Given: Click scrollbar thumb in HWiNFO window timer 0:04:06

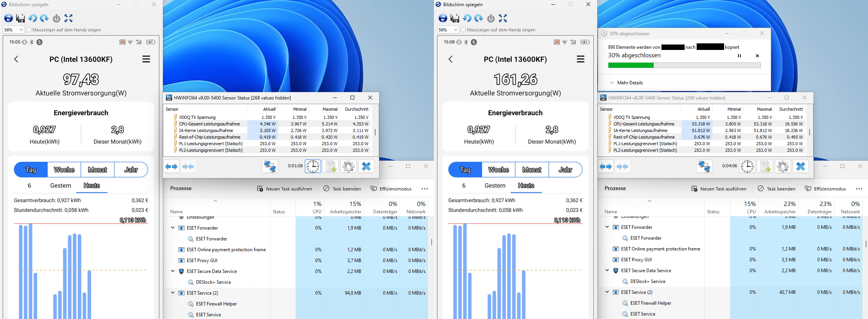Looking at the screenshot, I should (x=810, y=132).
